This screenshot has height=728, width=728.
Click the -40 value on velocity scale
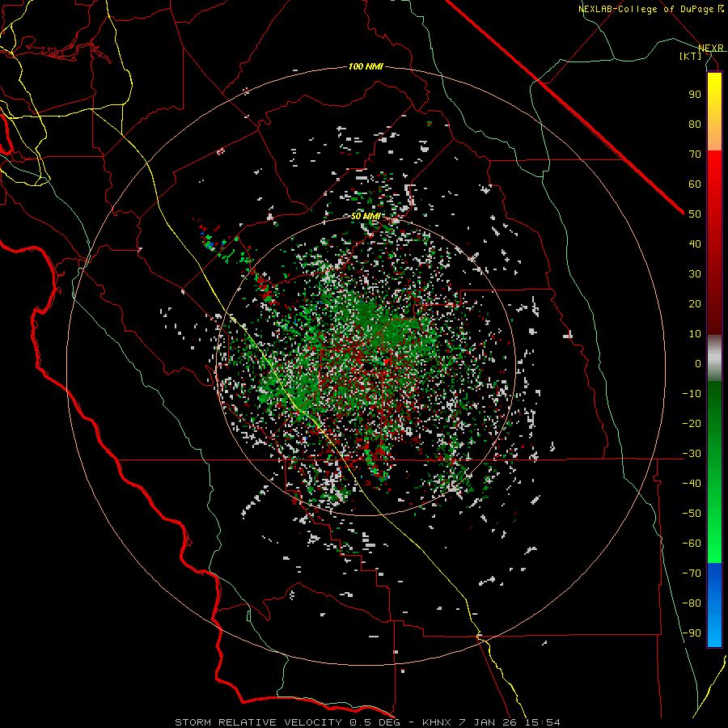coord(692,484)
